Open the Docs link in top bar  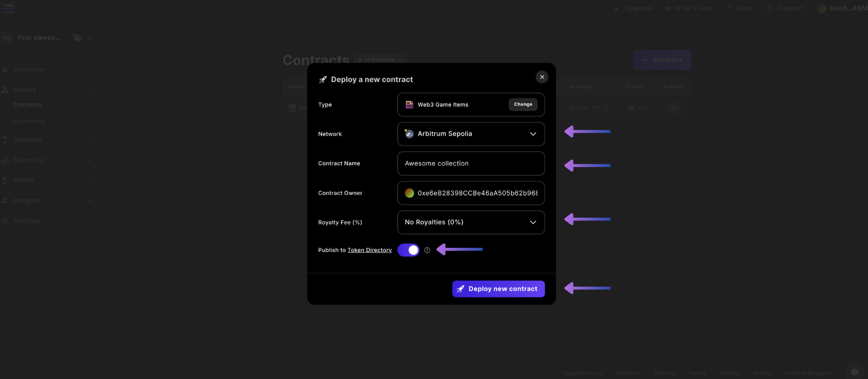(739, 8)
